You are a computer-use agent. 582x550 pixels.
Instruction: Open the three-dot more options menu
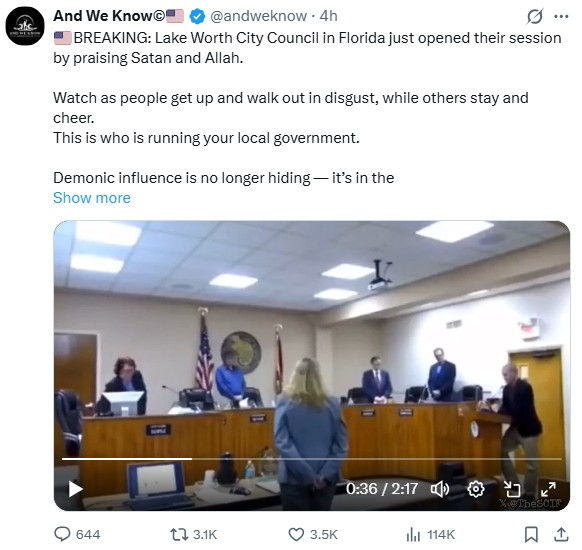561,16
